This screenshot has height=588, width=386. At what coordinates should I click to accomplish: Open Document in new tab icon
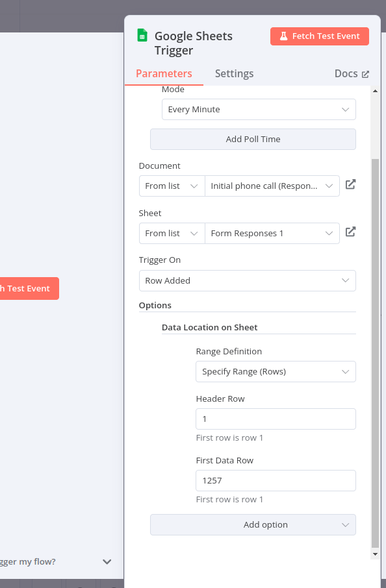[x=350, y=184]
